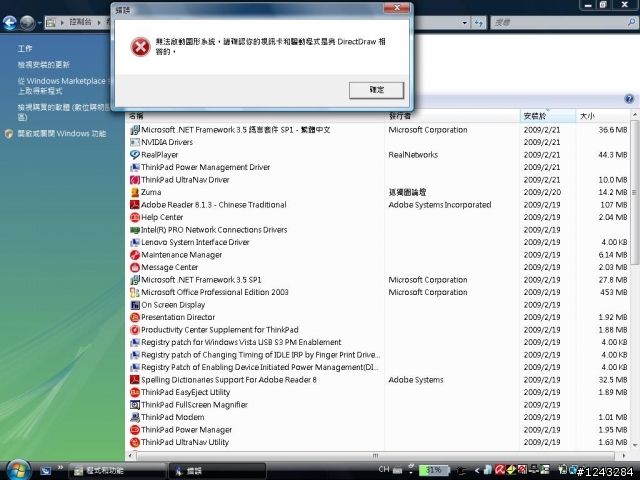Open the help question mark icon
The width and height of the screenshot is (640, 480).
point(629,99)
